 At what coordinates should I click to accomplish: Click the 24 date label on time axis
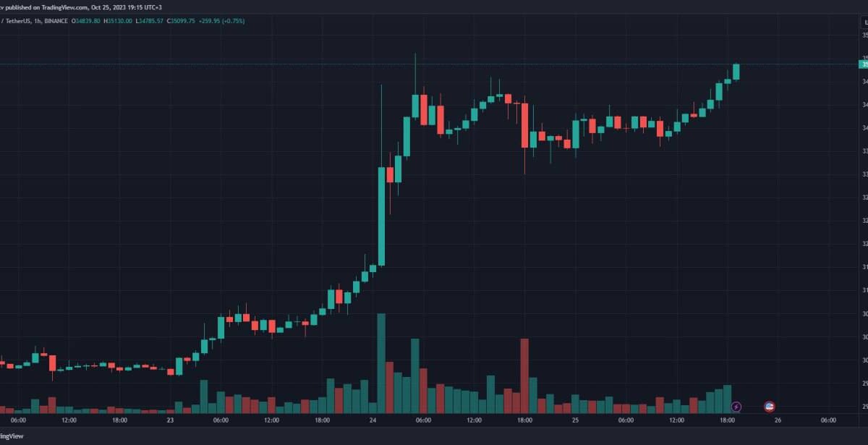tap(373, 420)
